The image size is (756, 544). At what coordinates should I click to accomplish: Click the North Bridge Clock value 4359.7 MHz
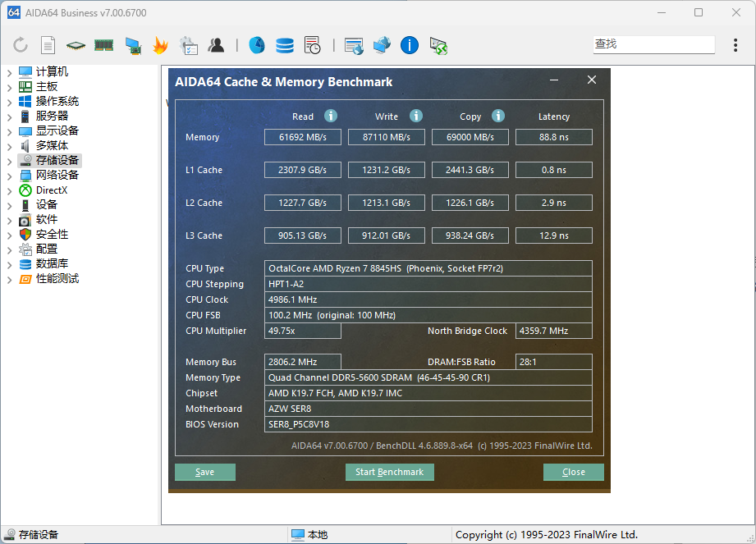pos(553,331)
